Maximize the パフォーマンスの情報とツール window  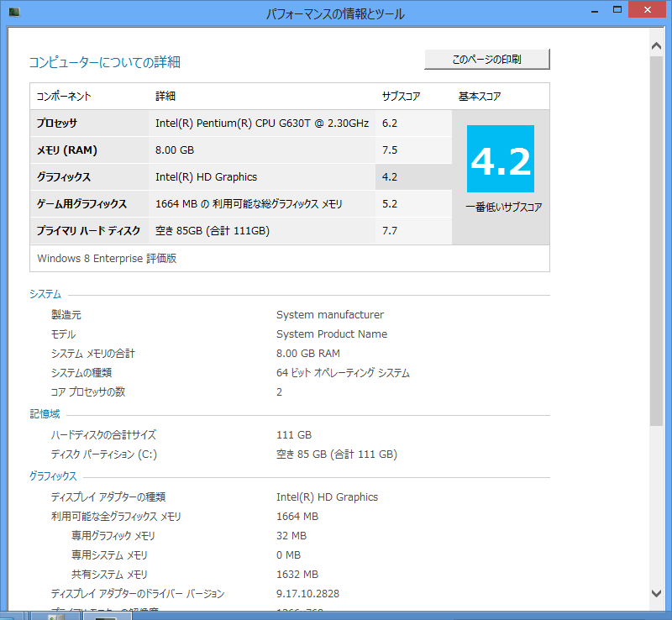pos(617,10)
